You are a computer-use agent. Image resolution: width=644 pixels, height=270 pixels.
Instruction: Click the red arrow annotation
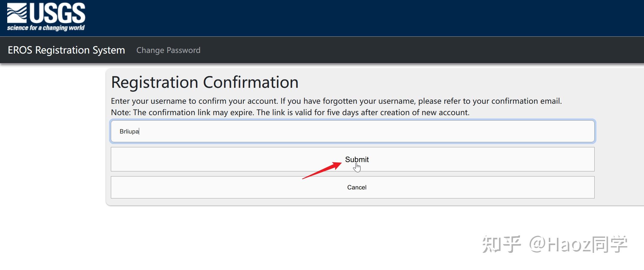coord(322,170)
